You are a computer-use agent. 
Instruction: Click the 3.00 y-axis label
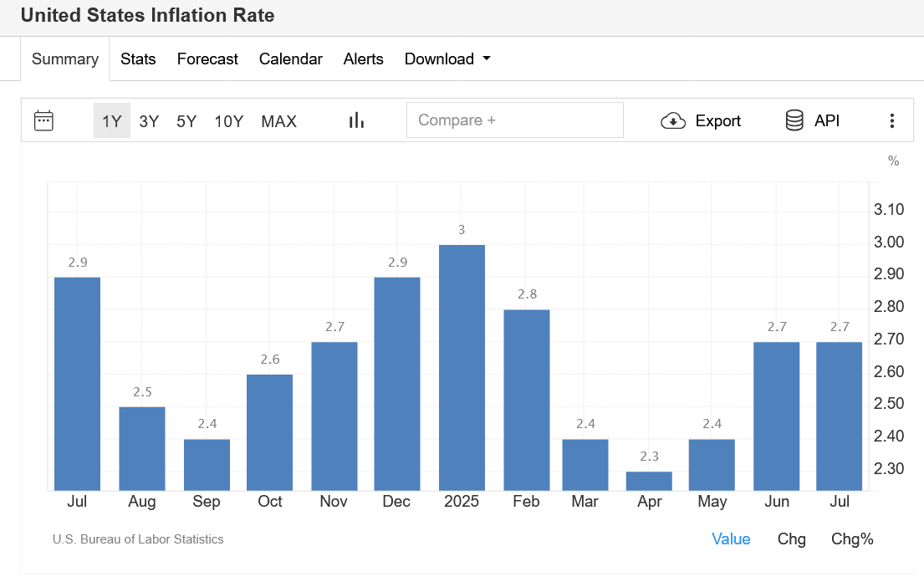pyautogui.click(x=889, y=242)
